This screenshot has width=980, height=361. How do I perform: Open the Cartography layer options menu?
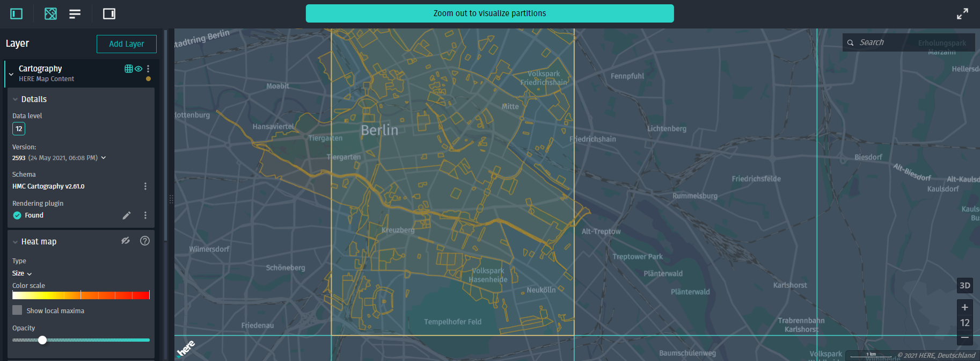pyautogui.click(x=148, y=69)
